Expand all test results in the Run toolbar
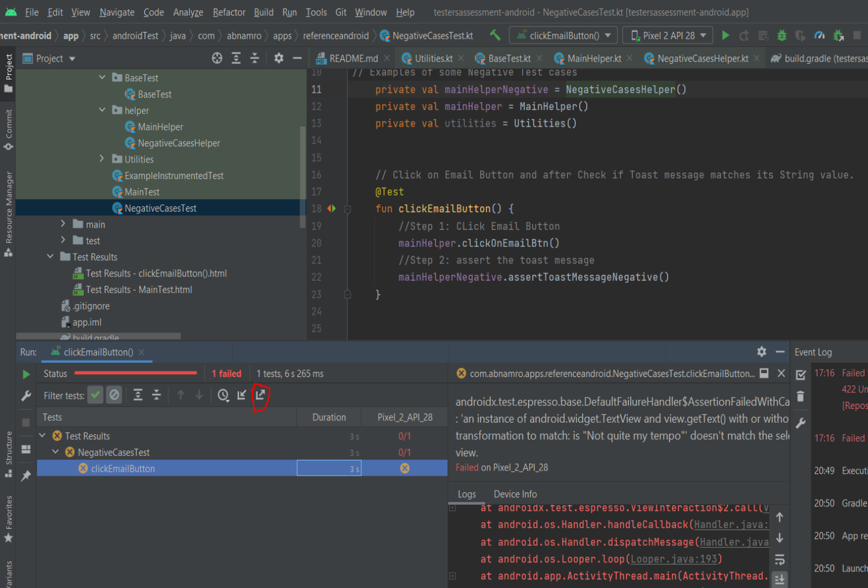The height and width of the screenshot is (588, 868). pyautogui.click(x=138, y=395)
